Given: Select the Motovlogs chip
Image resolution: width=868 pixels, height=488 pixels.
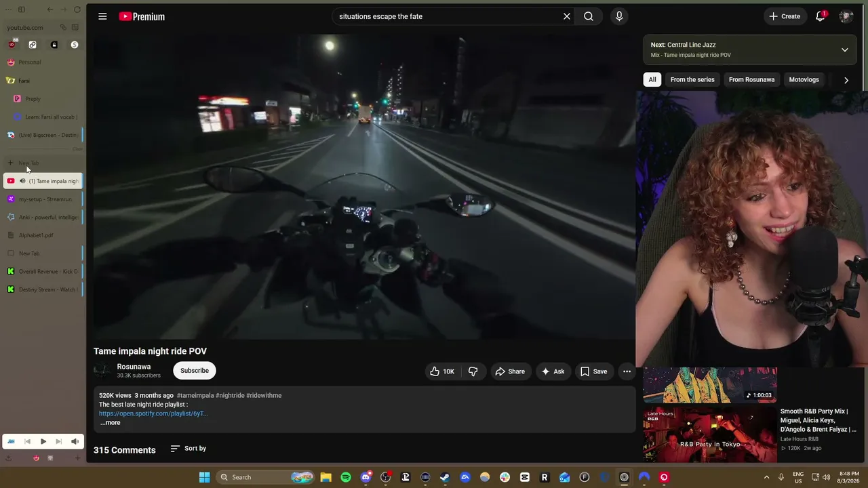Looking at the screenshot, I should click(x=804, y=79).
